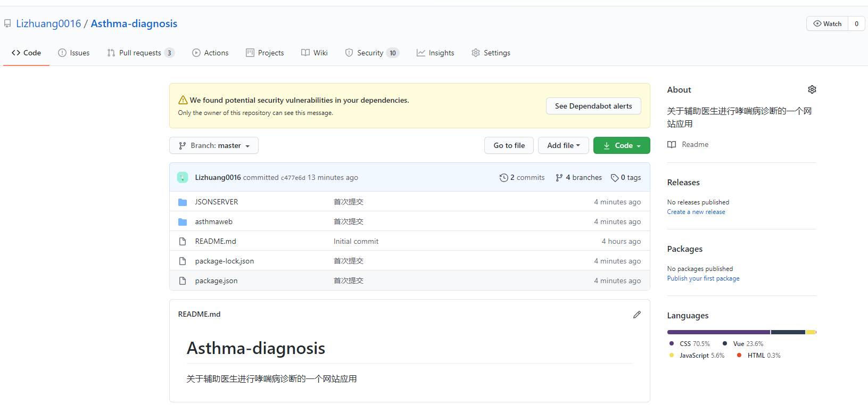Click the Lizhuang0016 committer avatar
This screenshot has height=420, width=868.
point(183,177)
